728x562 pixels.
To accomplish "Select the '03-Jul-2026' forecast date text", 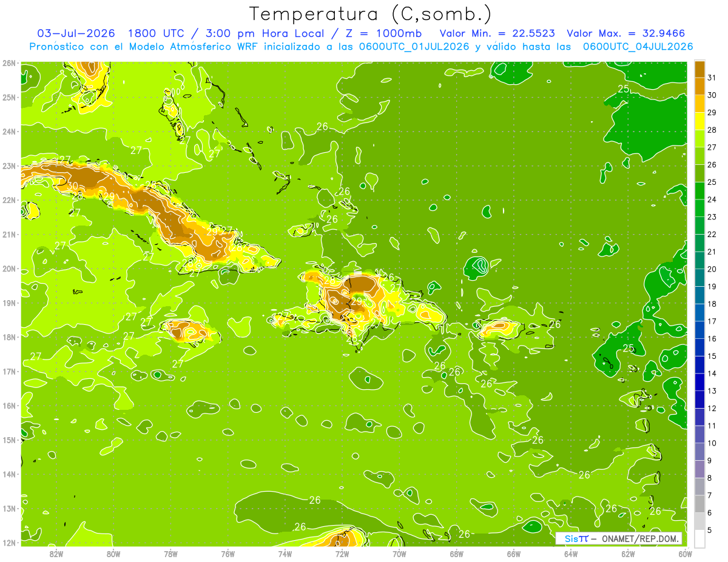I will pos(76,33).
